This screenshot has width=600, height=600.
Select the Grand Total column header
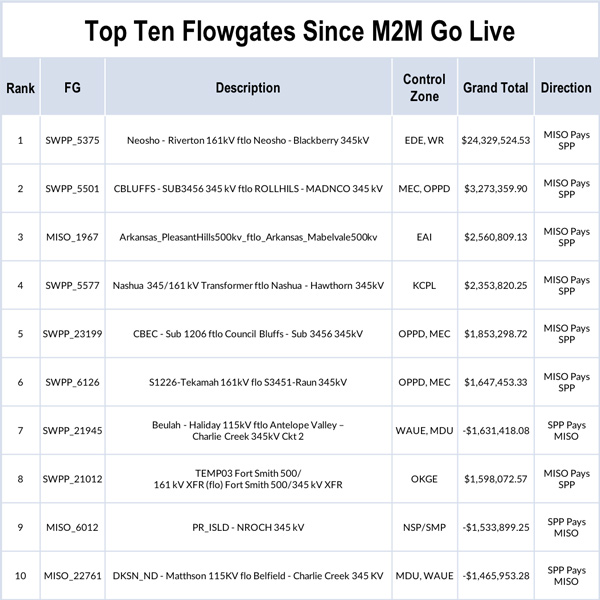click(x=495, y=88)
